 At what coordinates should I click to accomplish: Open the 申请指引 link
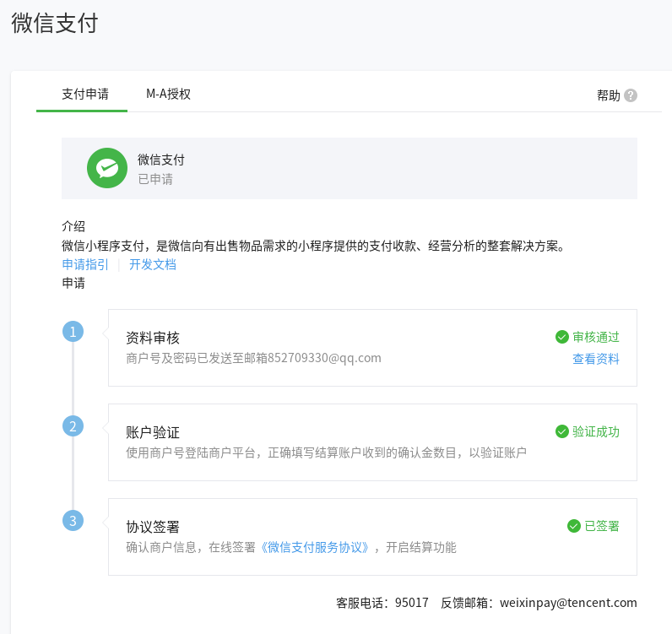[x=85, y=264]
